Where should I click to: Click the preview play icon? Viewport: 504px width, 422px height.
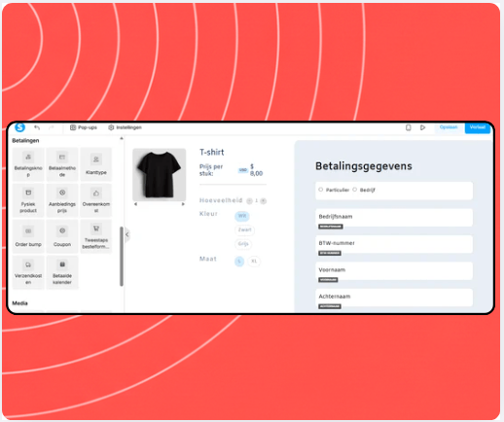click(422, 127)
